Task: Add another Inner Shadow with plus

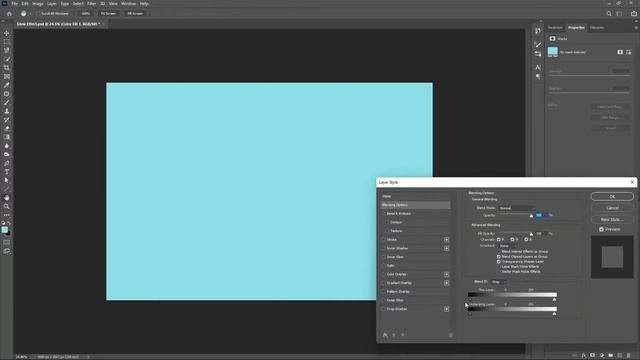Action: tap(447, 248)
